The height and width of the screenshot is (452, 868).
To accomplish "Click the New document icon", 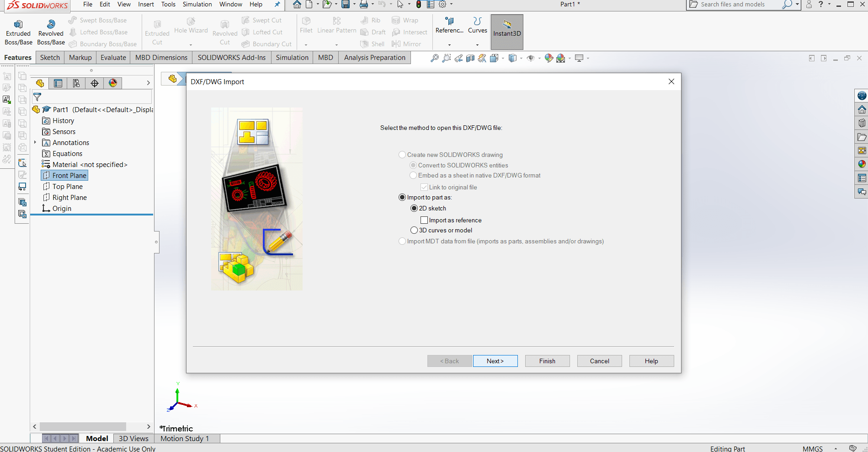I will 309,5.
